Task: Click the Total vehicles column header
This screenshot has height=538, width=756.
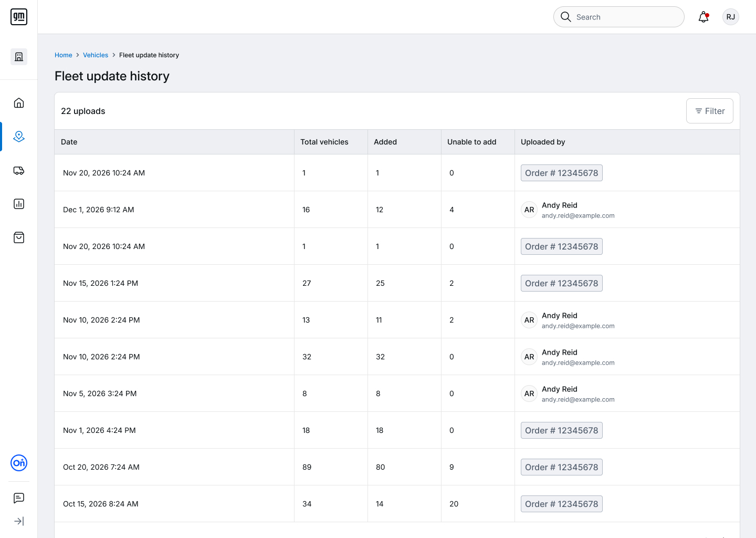Action: pos(331,142)
